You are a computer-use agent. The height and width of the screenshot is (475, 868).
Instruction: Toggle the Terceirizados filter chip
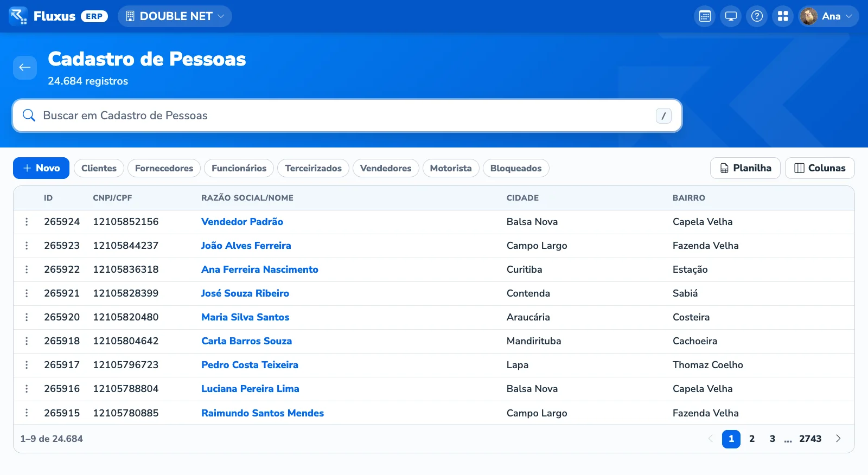click(x=313, y=168)
